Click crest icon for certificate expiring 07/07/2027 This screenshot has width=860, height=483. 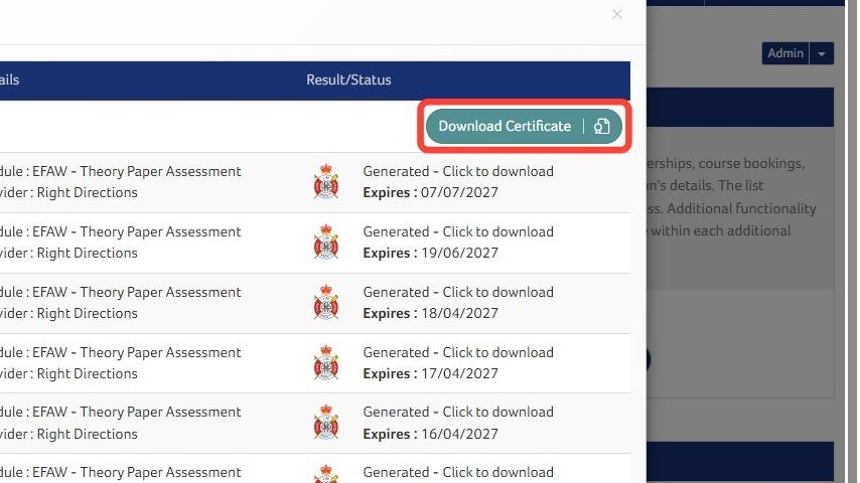pyautogui.click(x=326, y=181)
